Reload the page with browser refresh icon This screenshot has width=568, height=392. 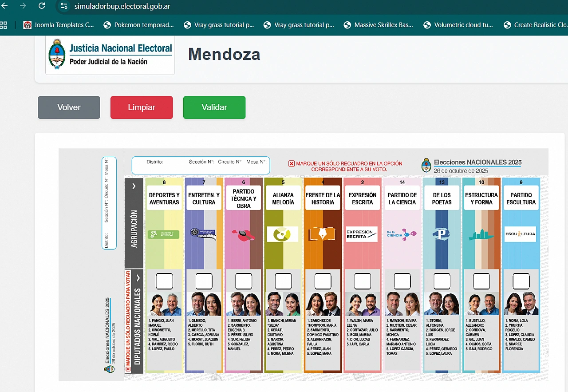(x=42, y=6)
